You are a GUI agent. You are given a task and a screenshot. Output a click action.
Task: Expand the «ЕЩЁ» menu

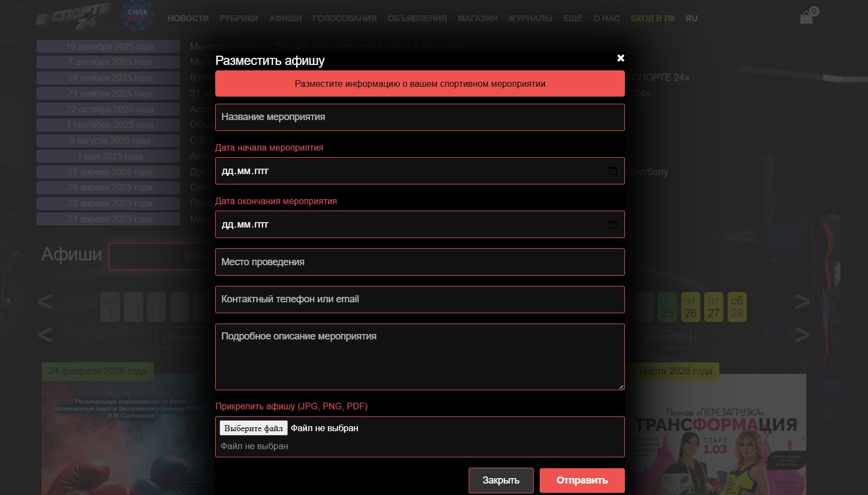click(573, 18)
